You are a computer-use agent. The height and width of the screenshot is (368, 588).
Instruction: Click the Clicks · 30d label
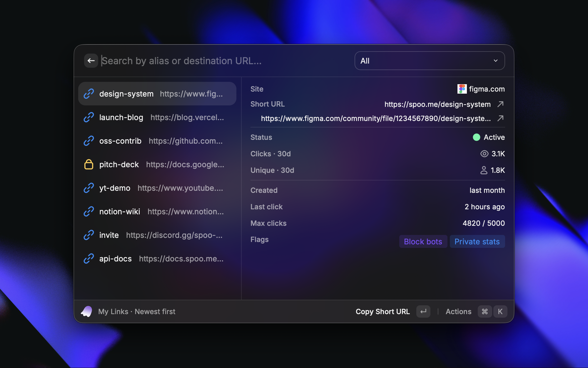(270, 154)
